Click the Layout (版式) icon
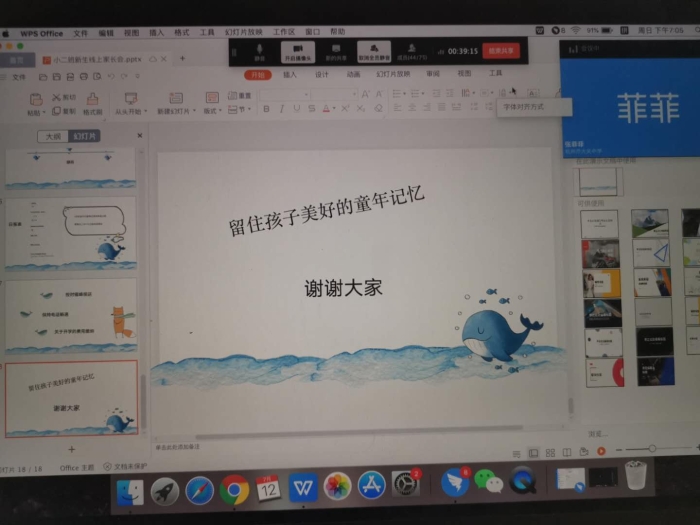 (x=212, y=98)
